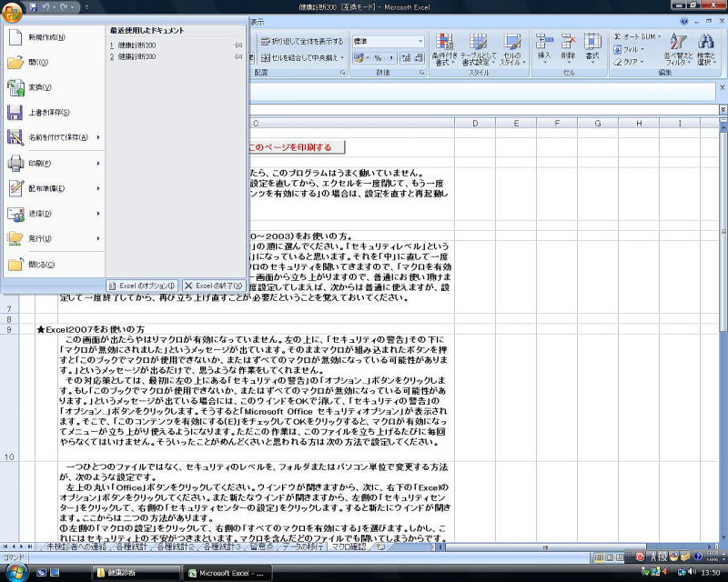Switch to Normal view in status bar
Viewport: 728px width, 582px height.
click(599, 557)
